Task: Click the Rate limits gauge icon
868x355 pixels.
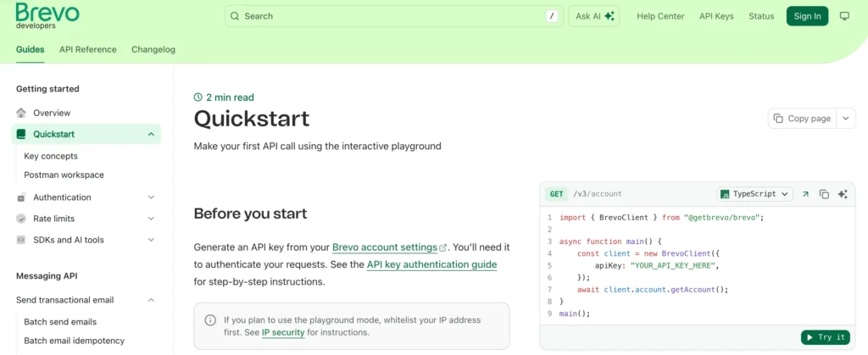Action: point(21,219)
